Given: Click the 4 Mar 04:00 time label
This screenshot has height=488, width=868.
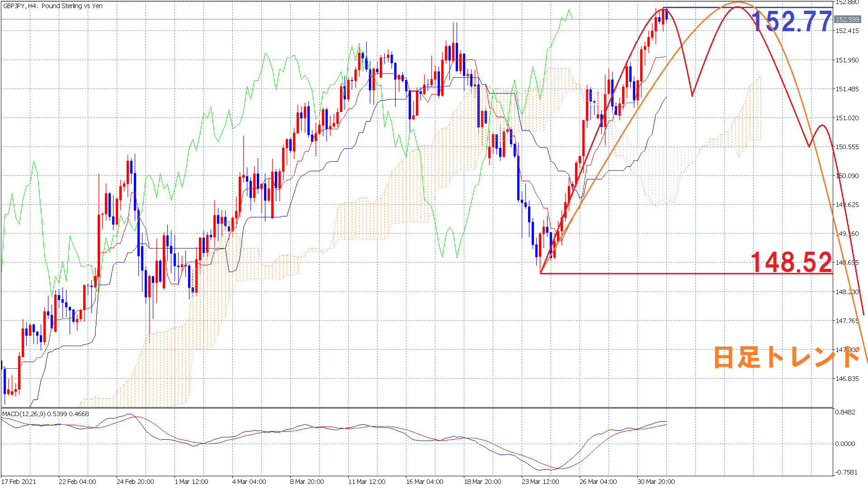Looking at the screenshot, I should coord(249,482).
